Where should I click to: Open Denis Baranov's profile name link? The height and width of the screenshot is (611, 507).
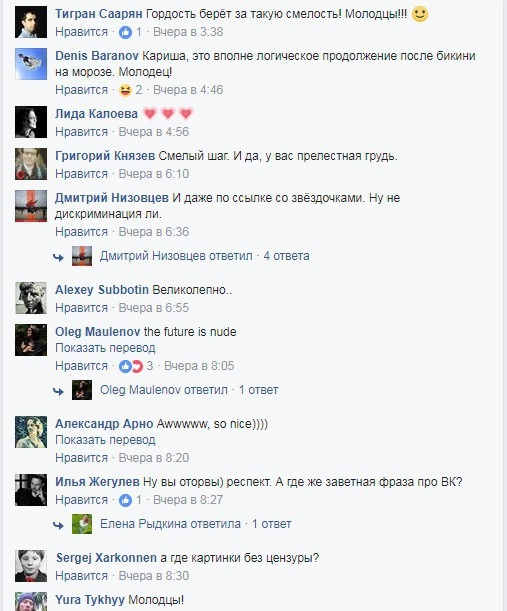[x=97, y=56]
